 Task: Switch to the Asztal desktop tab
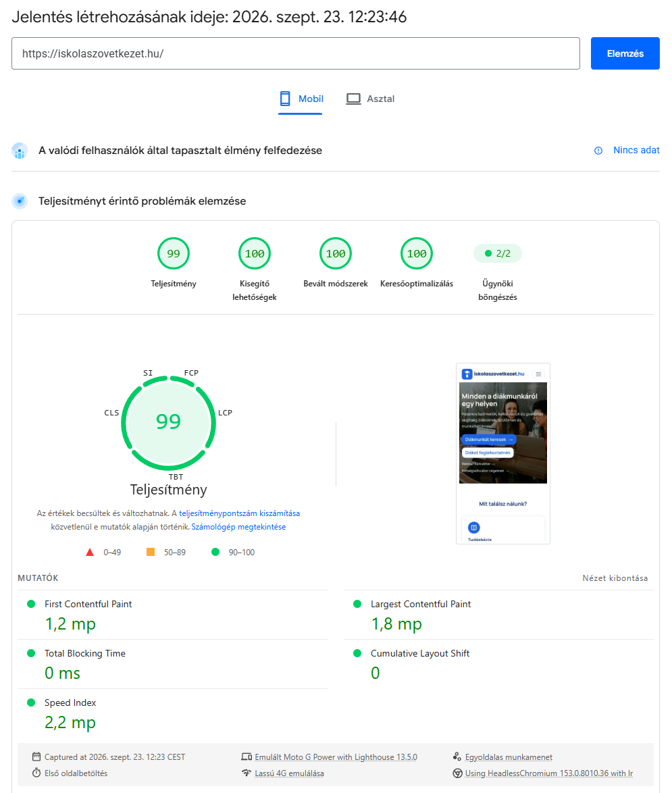(x=370, y=99)
